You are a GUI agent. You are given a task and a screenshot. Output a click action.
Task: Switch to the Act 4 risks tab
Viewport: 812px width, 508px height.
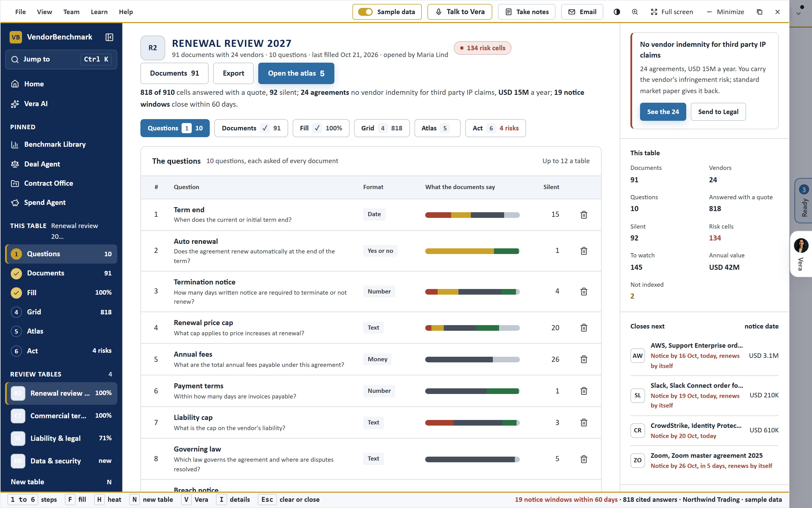495,128
